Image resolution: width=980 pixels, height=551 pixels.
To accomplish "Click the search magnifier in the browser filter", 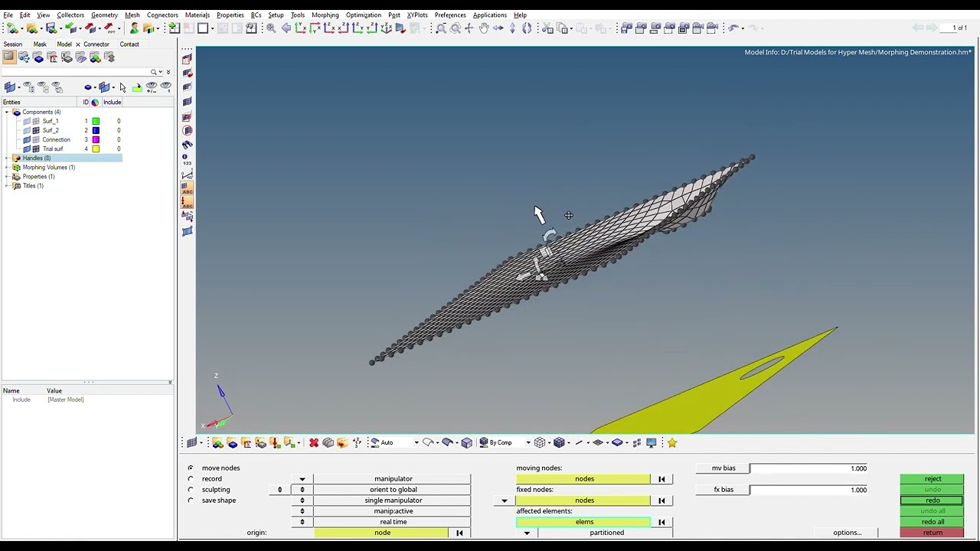I will [x=154, y=72].
